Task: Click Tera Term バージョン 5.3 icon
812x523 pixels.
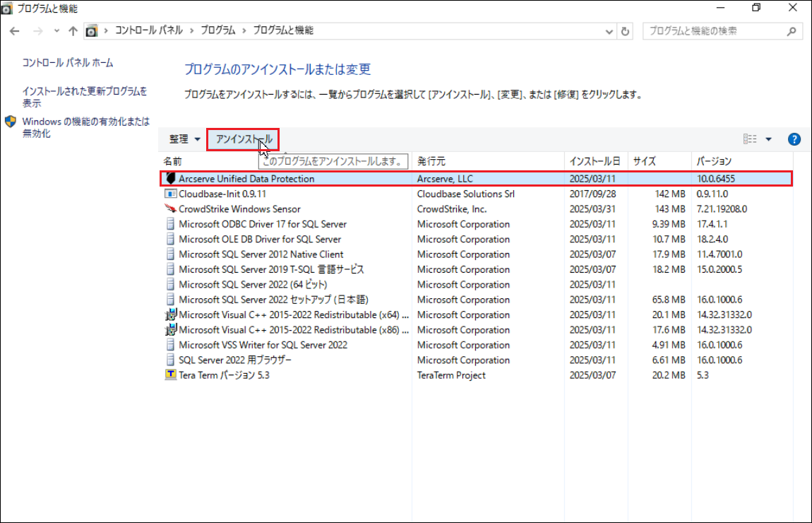Action: tap(170, 375)
